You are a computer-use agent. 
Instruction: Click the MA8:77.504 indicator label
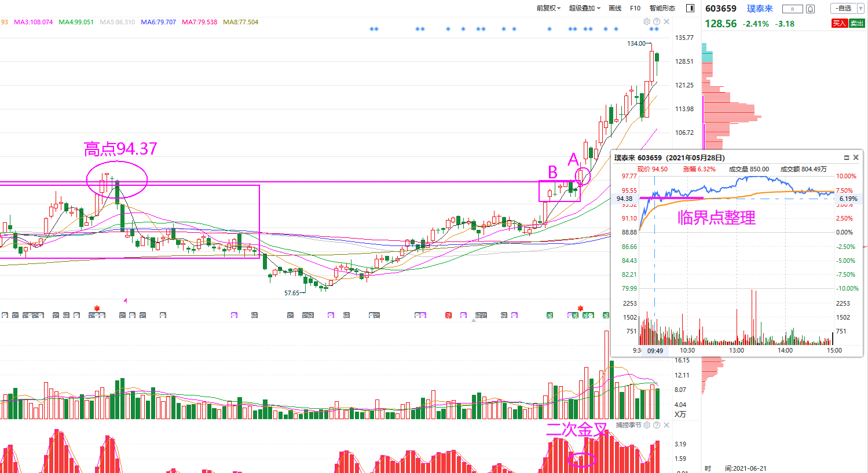(x=240, y=22)
